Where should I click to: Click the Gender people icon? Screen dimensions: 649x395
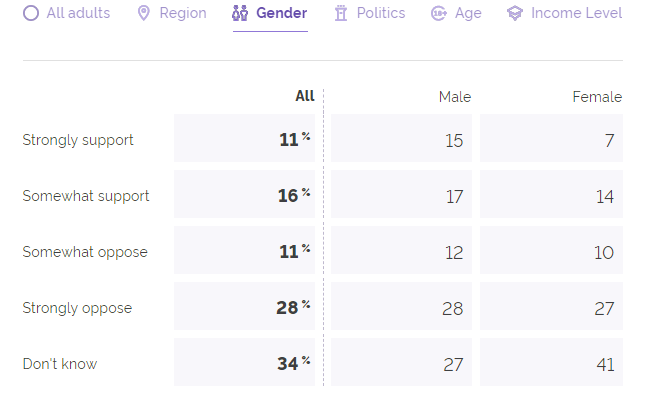(240, 13)
